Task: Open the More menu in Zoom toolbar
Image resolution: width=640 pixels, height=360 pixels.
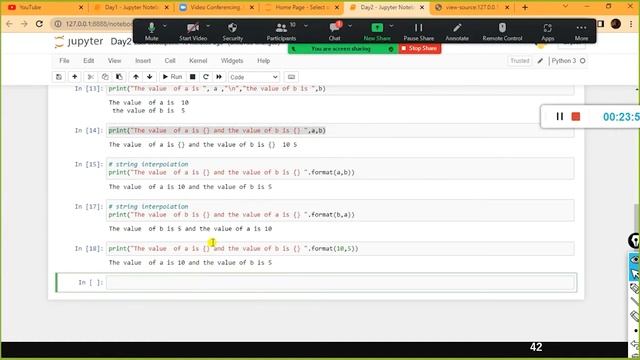Action: coord(581,31)
